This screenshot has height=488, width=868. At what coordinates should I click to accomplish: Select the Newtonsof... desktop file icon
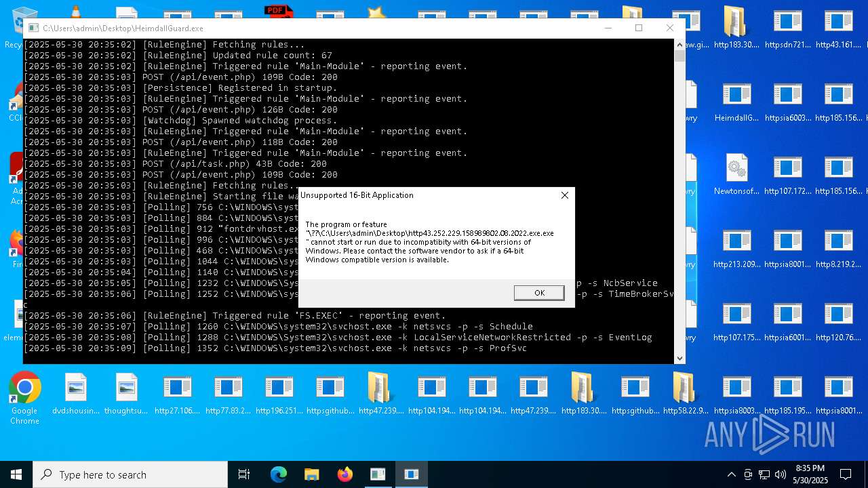point(736,176)
